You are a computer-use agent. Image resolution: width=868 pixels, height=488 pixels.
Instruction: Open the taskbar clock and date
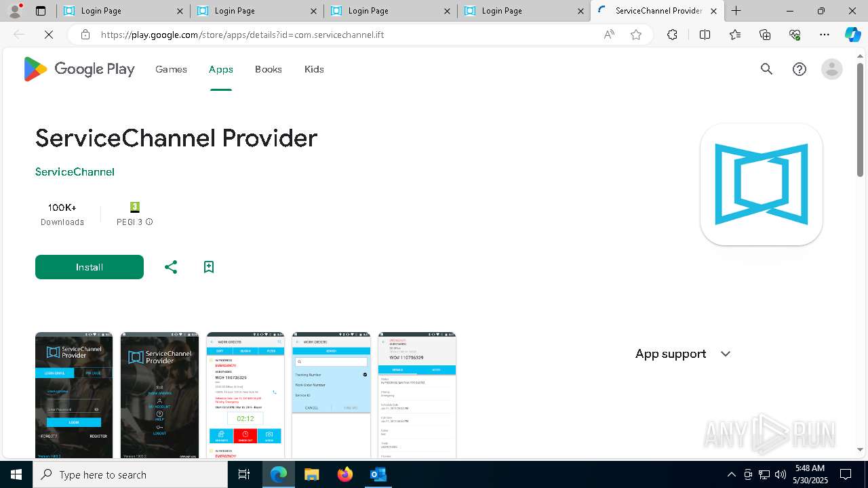click(x=810, y=474)
